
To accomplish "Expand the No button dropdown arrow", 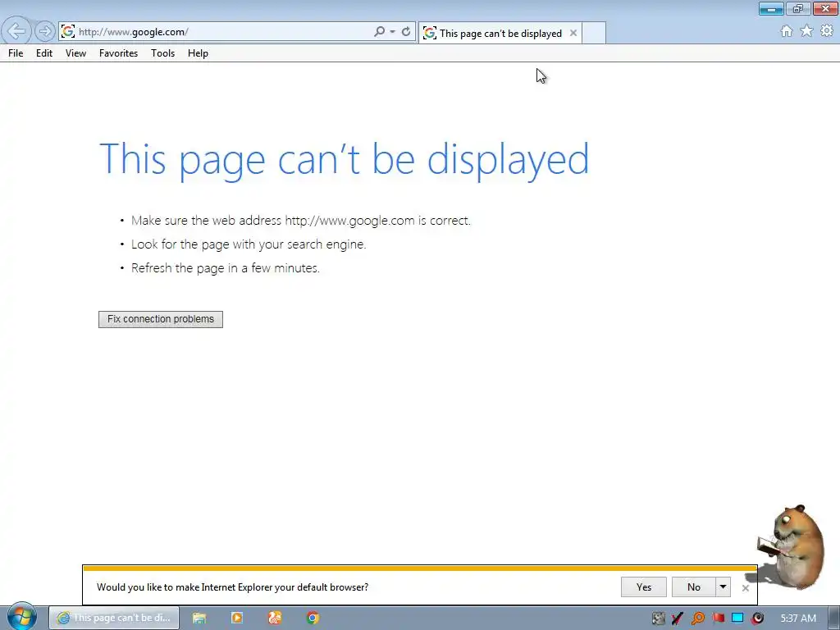I will coord(724,587).
